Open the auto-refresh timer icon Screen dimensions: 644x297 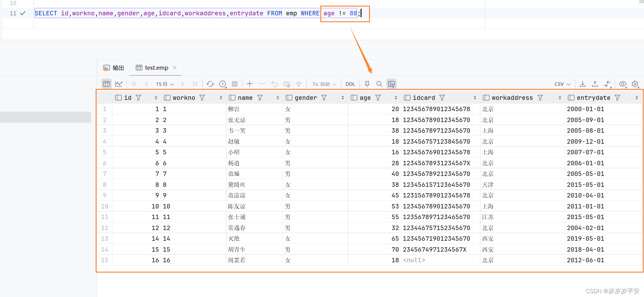click(222, 84)
